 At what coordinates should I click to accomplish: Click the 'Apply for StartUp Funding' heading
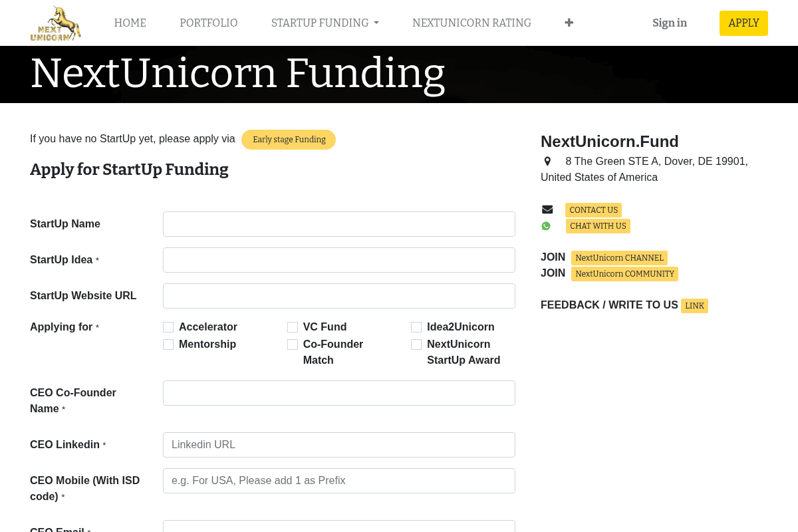129,170
